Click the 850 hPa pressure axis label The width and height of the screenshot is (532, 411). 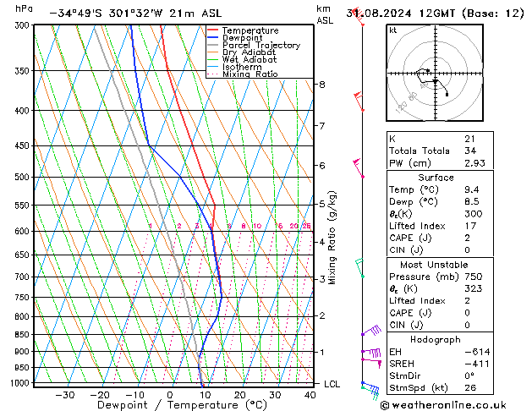tap(23, 334)
